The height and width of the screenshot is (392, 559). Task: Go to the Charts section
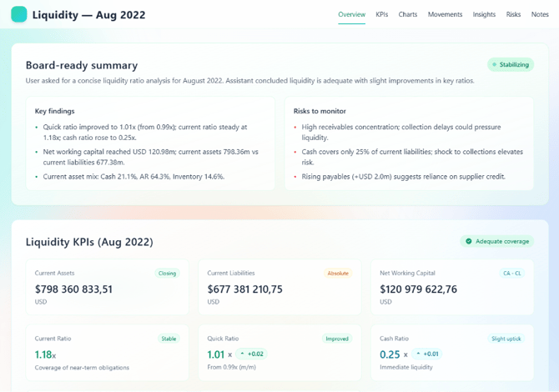pos(407,14)
